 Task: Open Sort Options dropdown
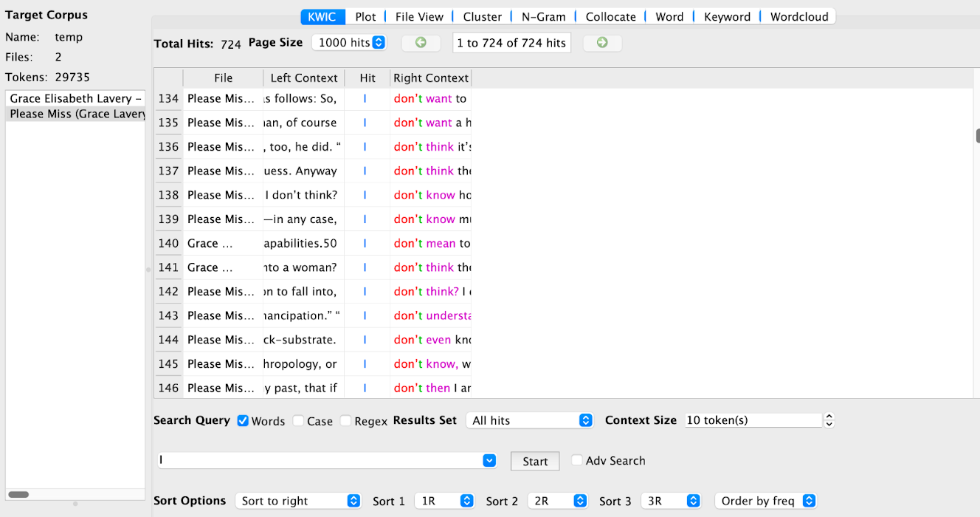tap(298, 501)
